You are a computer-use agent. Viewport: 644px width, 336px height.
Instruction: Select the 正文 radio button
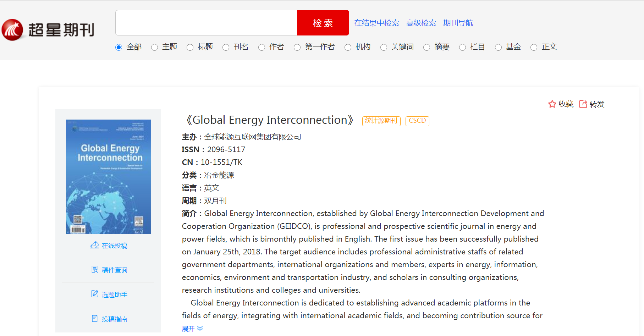point(534,47)
